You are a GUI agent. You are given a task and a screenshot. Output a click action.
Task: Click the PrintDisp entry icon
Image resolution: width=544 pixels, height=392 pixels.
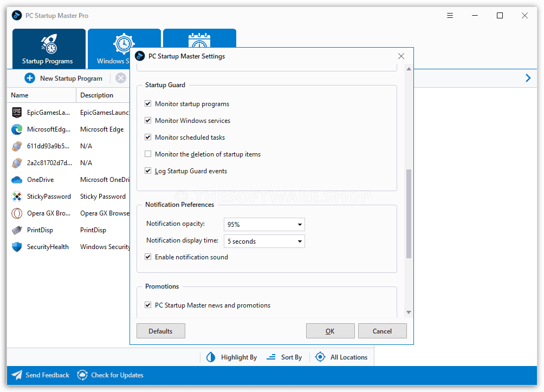point(17,230)
